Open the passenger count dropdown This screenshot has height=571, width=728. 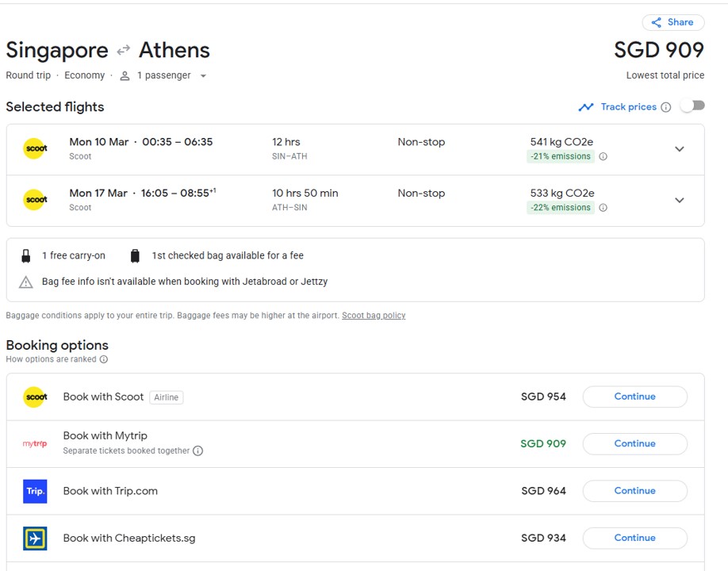coord(203,76)
